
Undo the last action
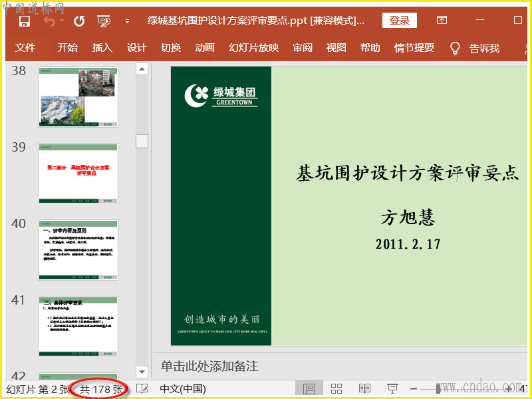(49, 21)
